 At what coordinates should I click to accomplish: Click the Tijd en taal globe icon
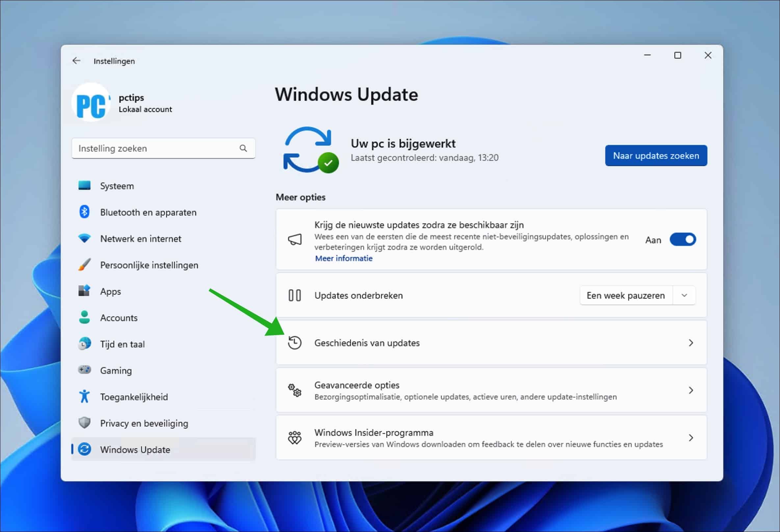tap(84, 344)
